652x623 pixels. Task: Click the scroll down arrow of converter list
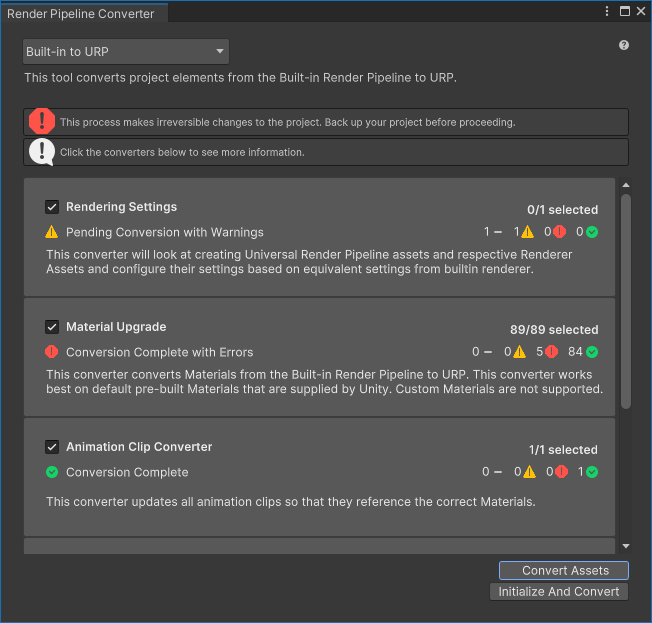[626, 546]
